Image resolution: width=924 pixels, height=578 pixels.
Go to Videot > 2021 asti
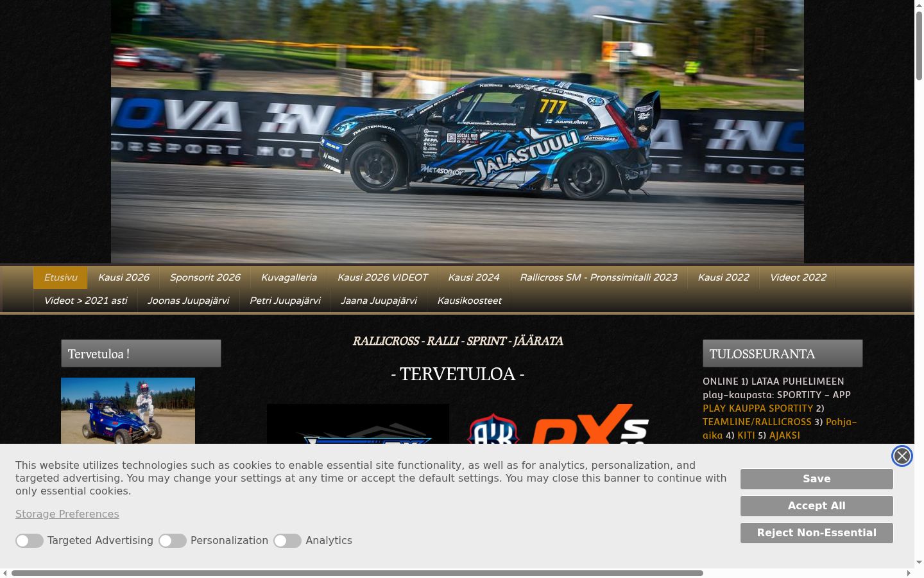tap(85, 301)
